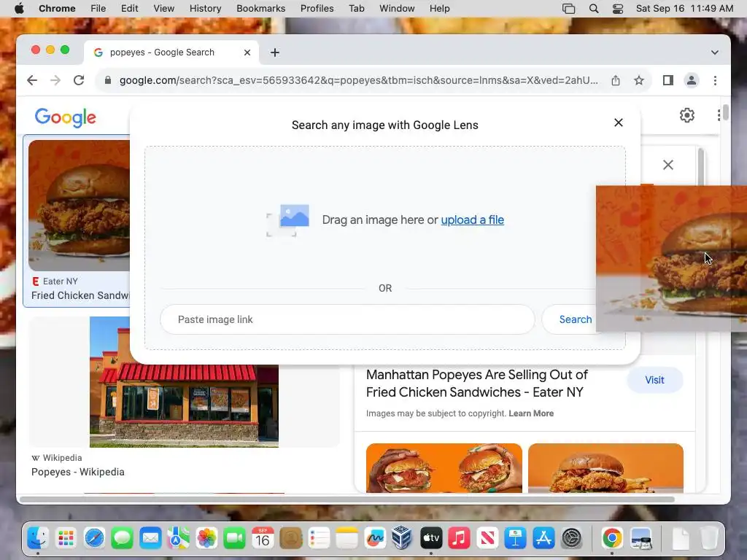Open related sandwich with fries image
The height and width of the screenshot is (560, 747).
click(x=605, y=468)
